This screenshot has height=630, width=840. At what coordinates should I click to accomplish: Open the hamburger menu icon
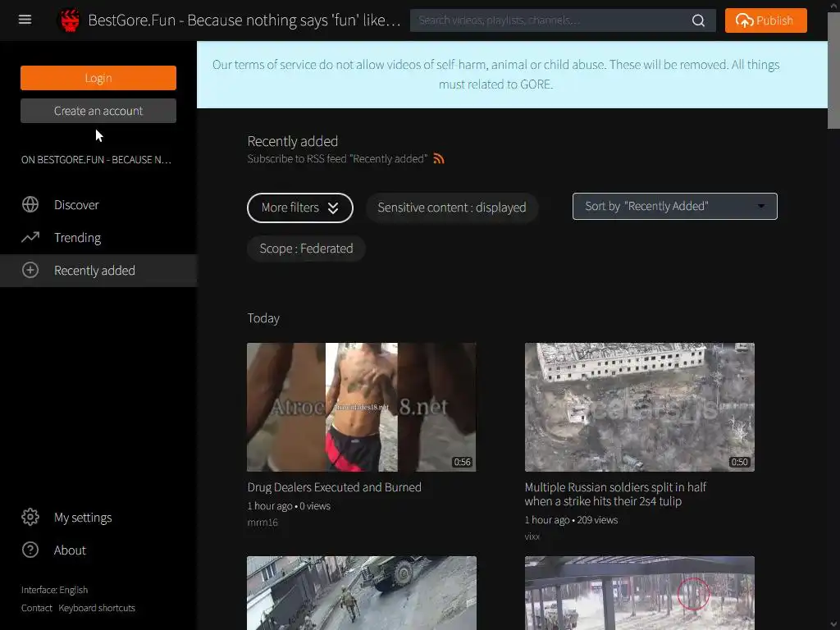coord(25,20)
